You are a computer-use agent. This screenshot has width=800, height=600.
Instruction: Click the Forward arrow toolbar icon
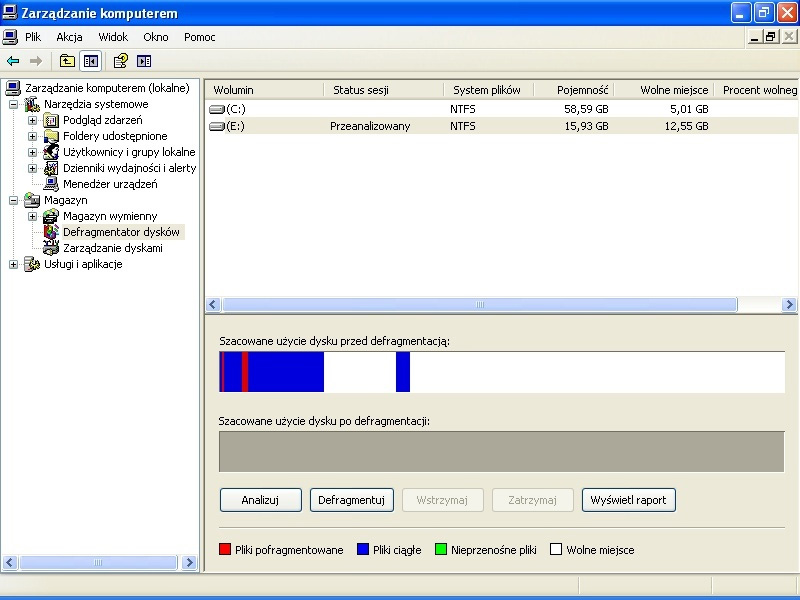click(36, 61)
